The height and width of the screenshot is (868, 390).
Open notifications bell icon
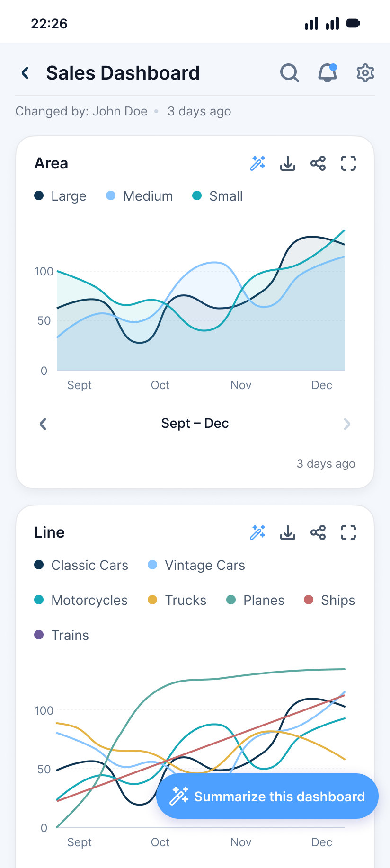click(327, 73)
